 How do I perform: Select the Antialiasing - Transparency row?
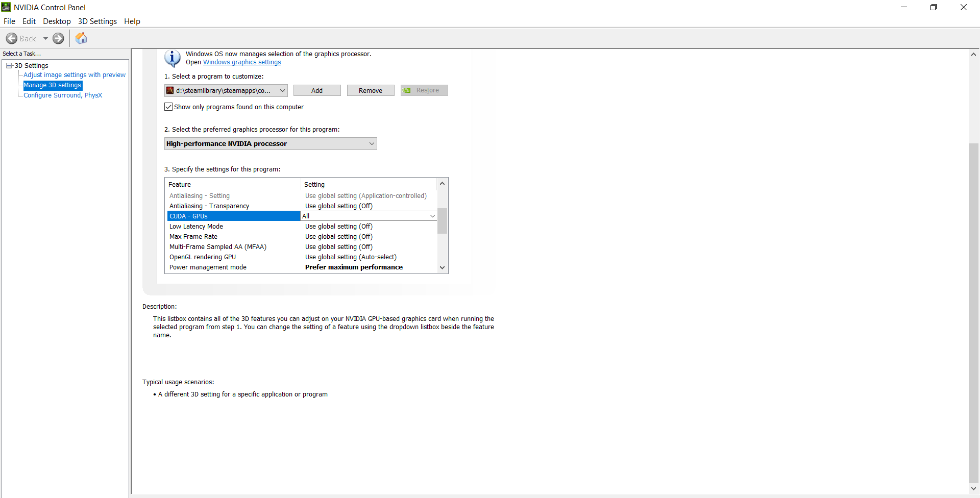click(302, 206)
